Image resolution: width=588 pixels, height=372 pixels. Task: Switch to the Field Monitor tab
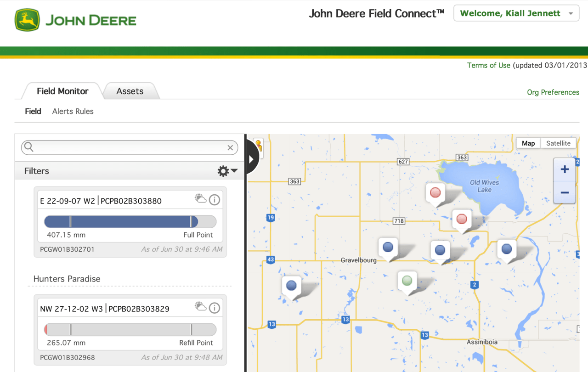[62, 91]
